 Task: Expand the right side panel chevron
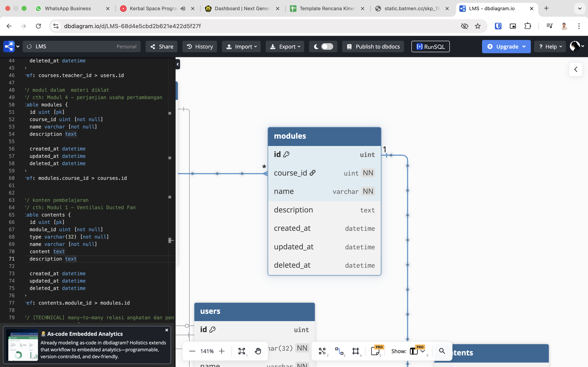[x=575, y=69]
